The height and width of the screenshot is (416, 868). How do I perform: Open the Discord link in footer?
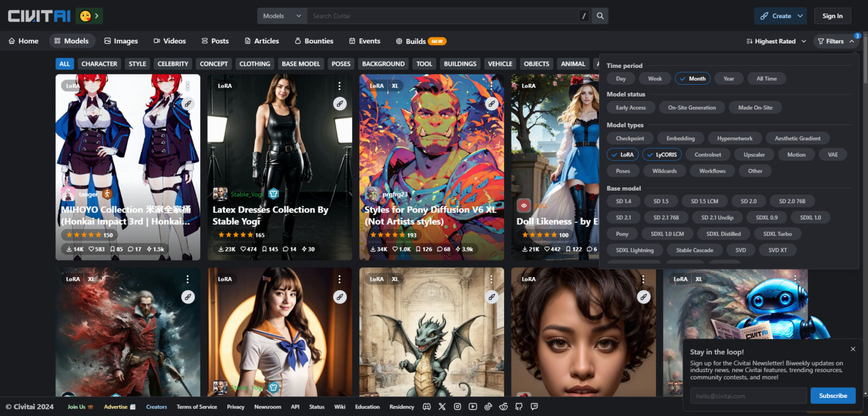click(x=426, y=407)
